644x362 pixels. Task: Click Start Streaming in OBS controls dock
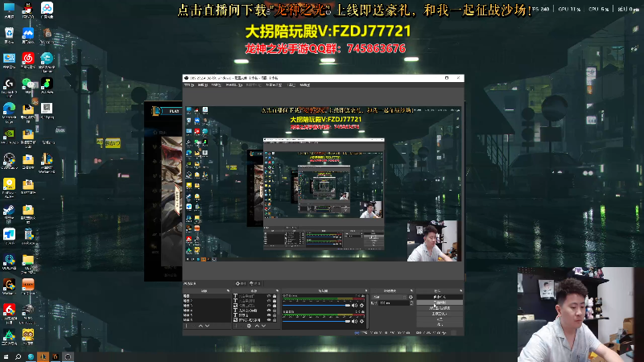[x=440, y=297]
